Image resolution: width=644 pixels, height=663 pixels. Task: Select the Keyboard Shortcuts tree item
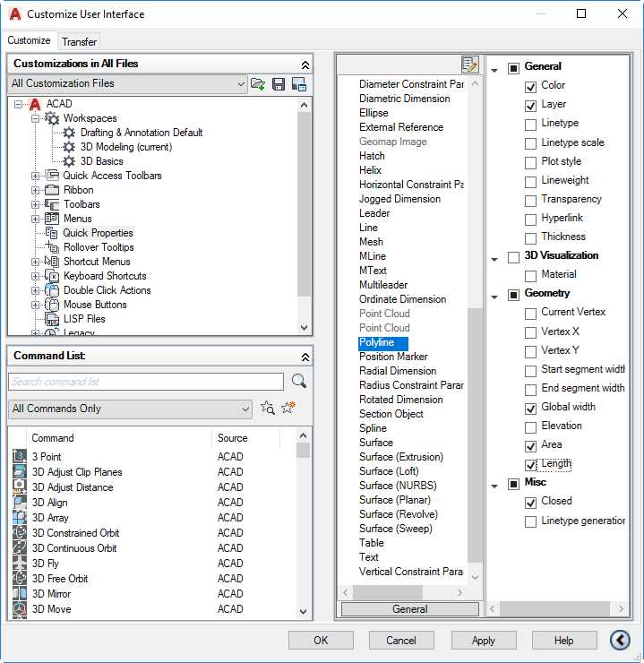pyautogui.click(x=105, y=276)
